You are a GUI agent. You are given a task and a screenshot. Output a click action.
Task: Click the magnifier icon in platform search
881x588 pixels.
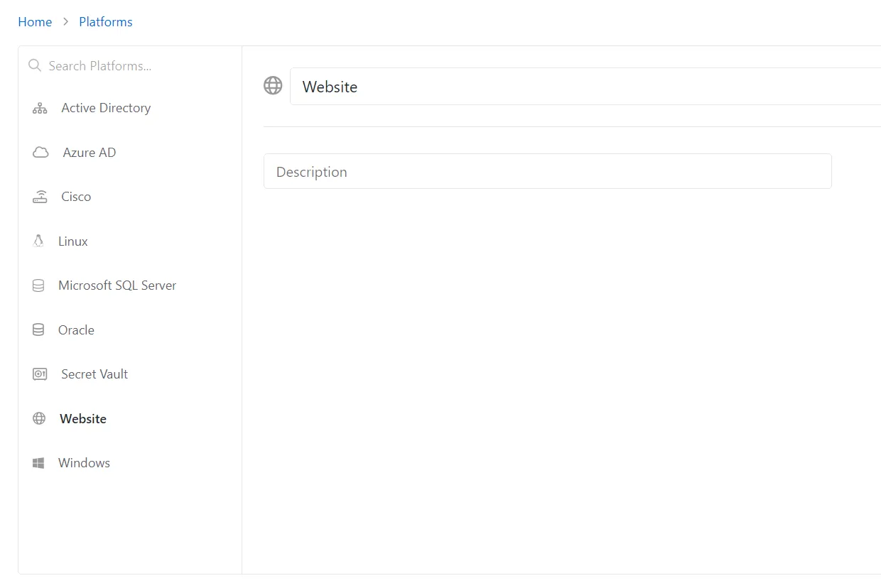coord(34,65)
